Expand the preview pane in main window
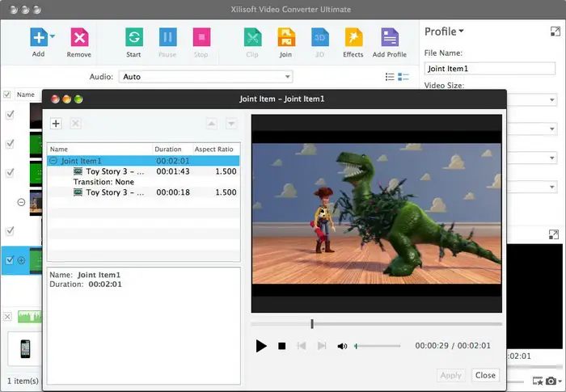The height and width of the screenshot is (392, 566). coord(554,234)
